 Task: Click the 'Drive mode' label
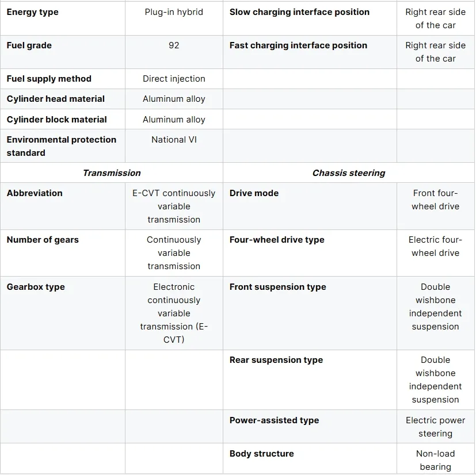[x=254, y=193]
